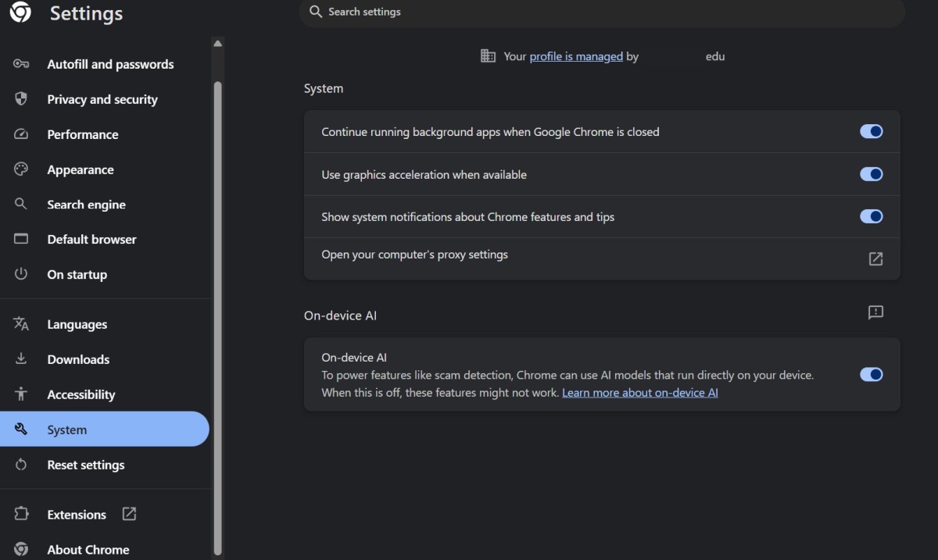Click the Settings page title

[x=86, y=13]
